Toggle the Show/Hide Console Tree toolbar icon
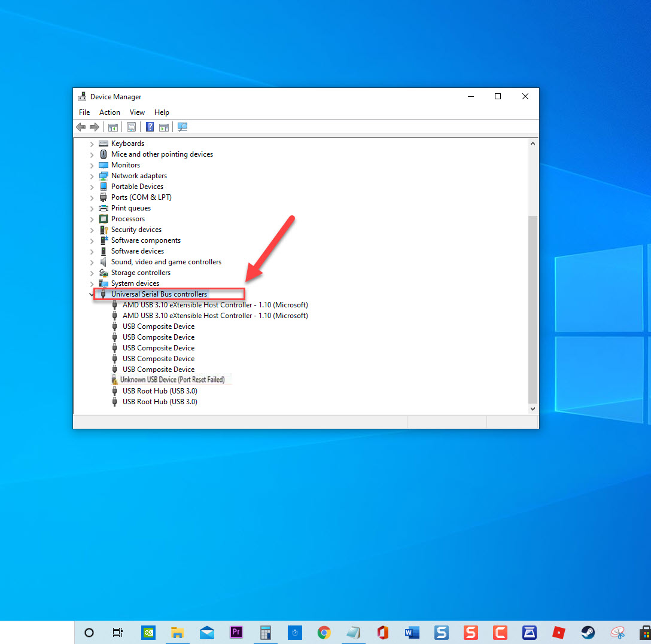The width and height of the screenshot is (651, 644). tap(113, 127)
